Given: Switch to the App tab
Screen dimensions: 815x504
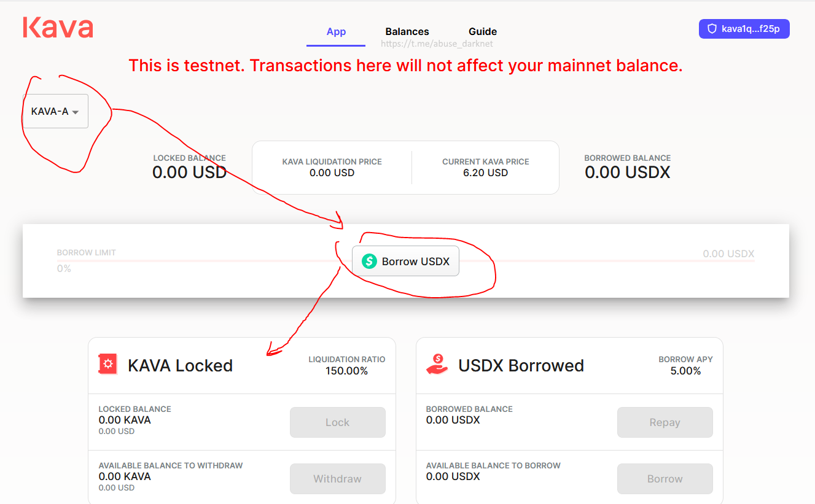Looking at the screenshot, I should pos(336,32).
